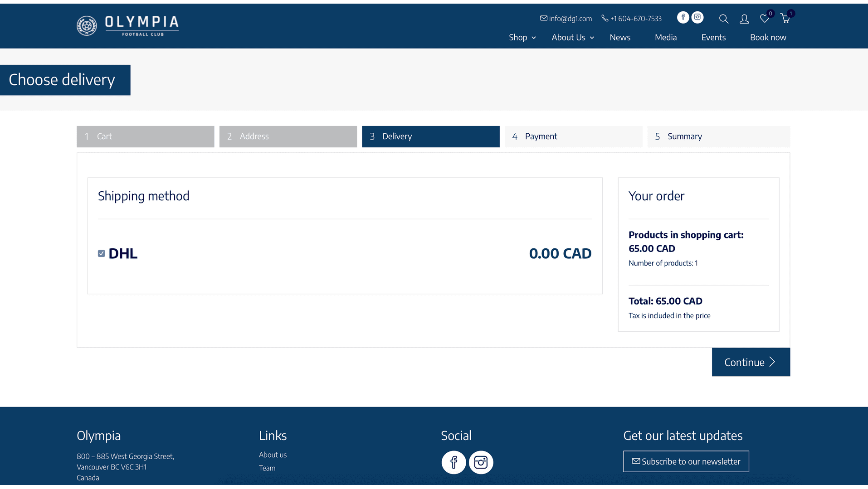Image resolution: width=868 pixels, height=489 pixels.
Task: Open the Book now menu item
Action: pos(768,38)
